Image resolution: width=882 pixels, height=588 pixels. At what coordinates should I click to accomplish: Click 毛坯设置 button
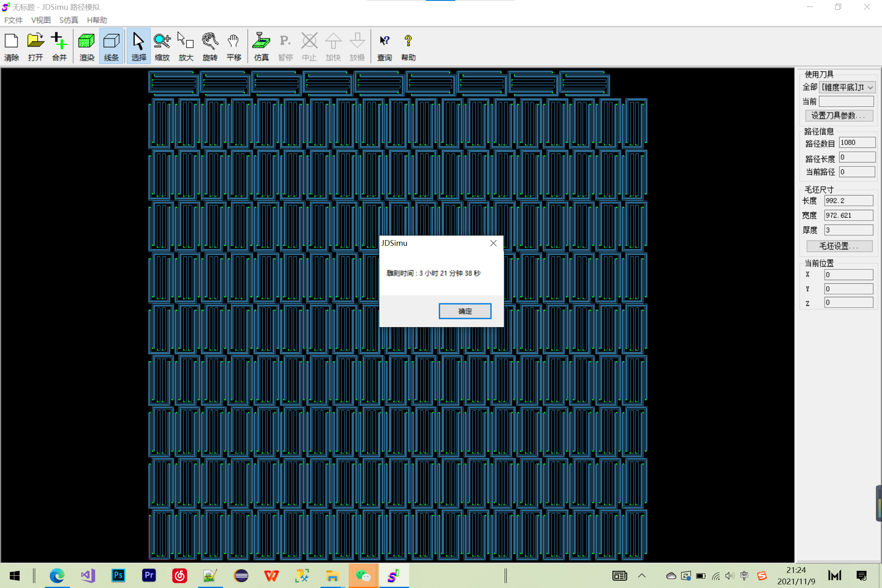click(x=840, y=246)
